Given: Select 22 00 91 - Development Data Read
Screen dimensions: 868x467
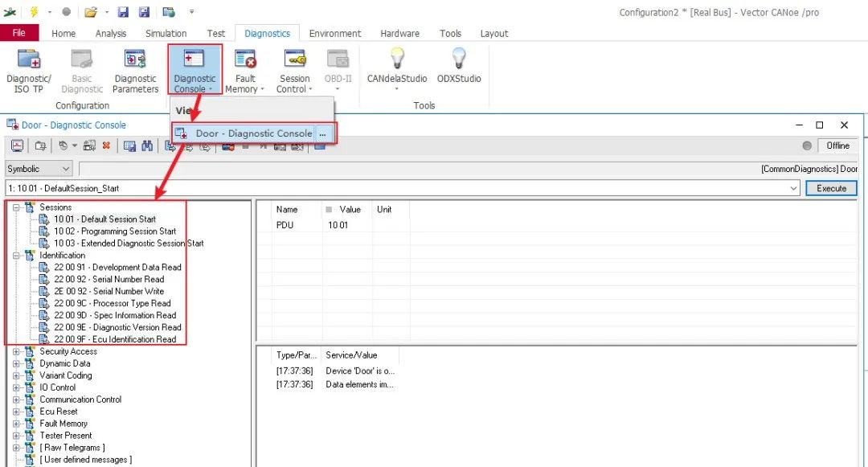Looking at the screenshot, I should [117, 267].
